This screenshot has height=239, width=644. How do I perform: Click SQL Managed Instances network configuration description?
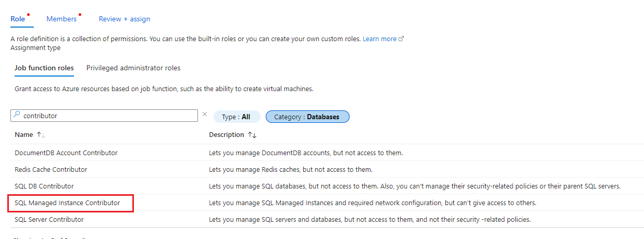(x=373, y=203)
